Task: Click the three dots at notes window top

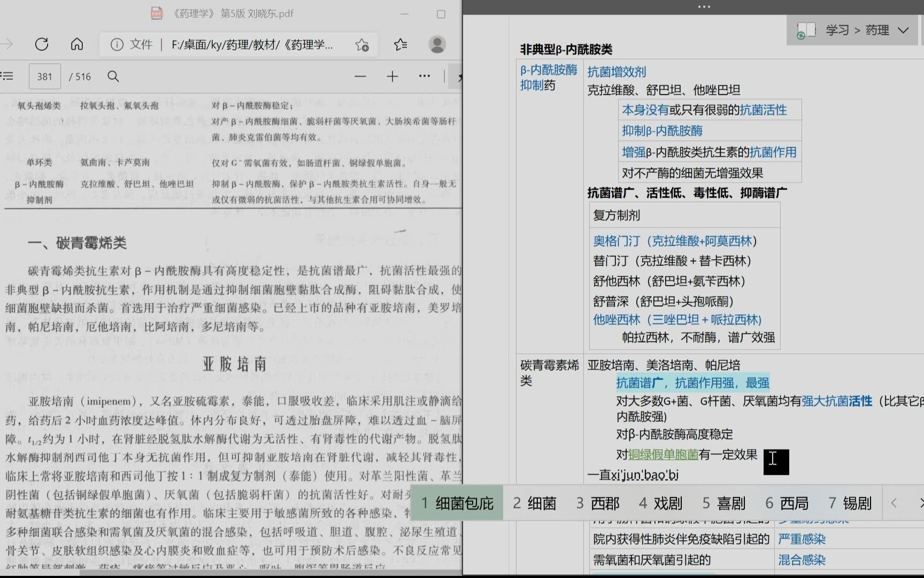Action: point(704,7)
